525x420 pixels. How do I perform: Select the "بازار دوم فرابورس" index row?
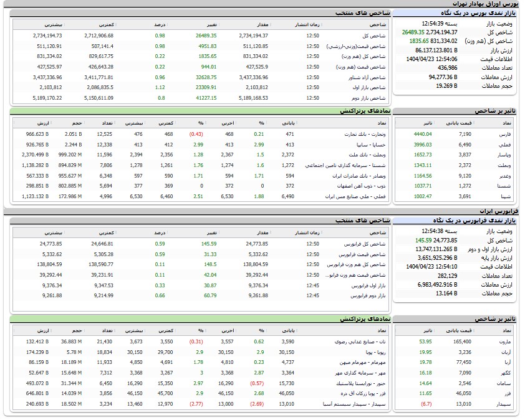pyautogui.click(x=201, y=295)
